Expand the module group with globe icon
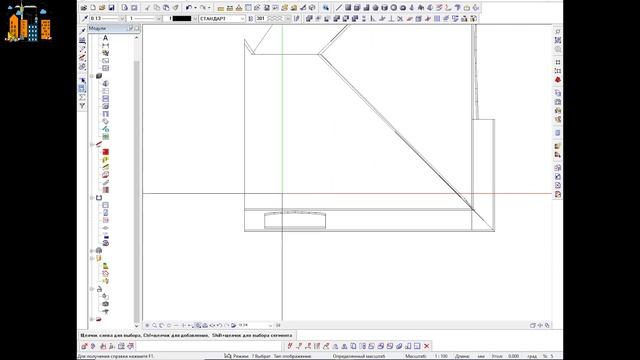Viewport: 640px width, 360px height. tap(92, 251)
